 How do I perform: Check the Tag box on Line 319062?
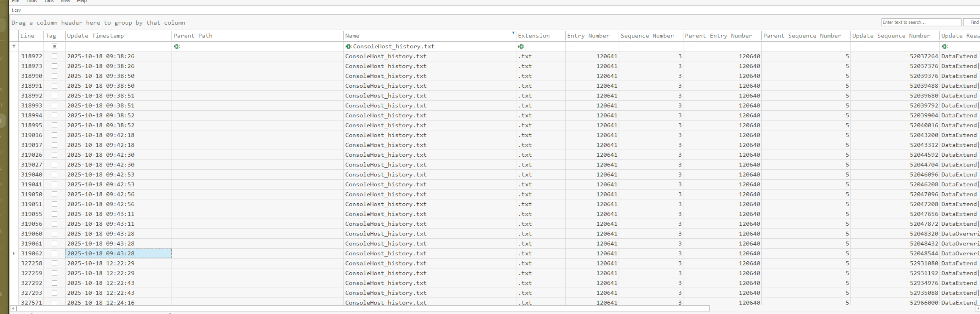point(54,253)
